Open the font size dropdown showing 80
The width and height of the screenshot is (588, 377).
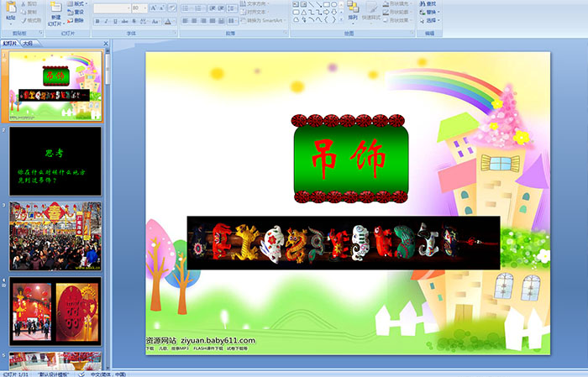coord(139,8)
